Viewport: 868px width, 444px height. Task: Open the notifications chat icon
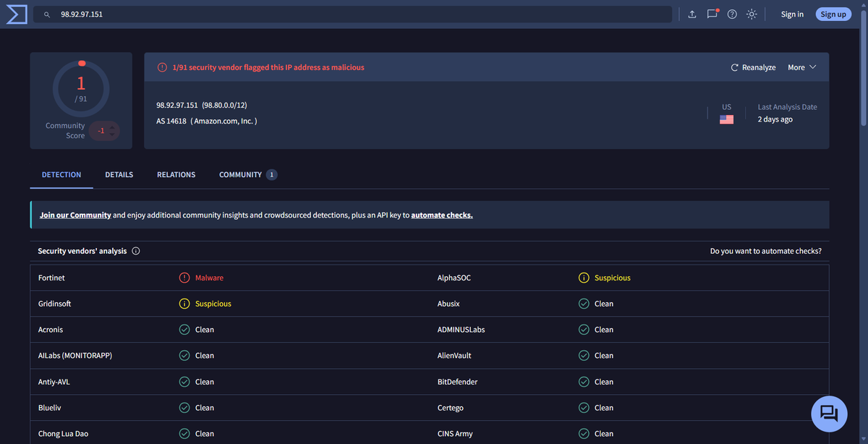point(712,14)
